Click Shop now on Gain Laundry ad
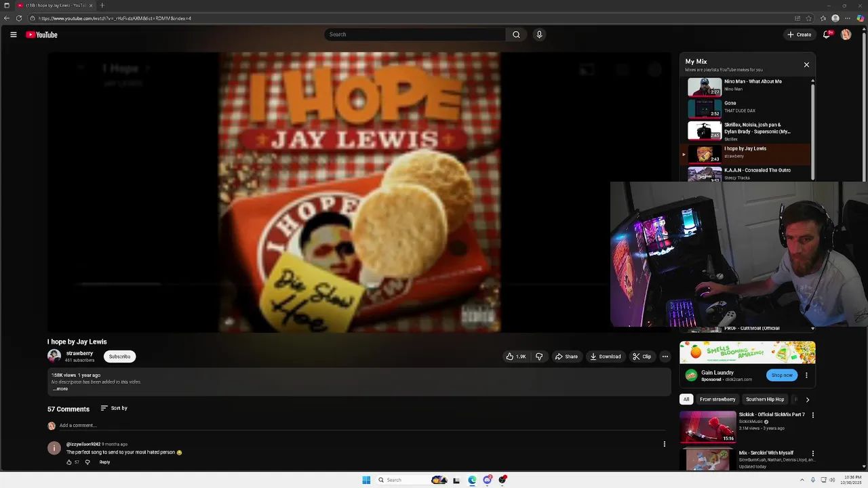The width and height of the screenshot is (868, 488). [x=781, y=375]
